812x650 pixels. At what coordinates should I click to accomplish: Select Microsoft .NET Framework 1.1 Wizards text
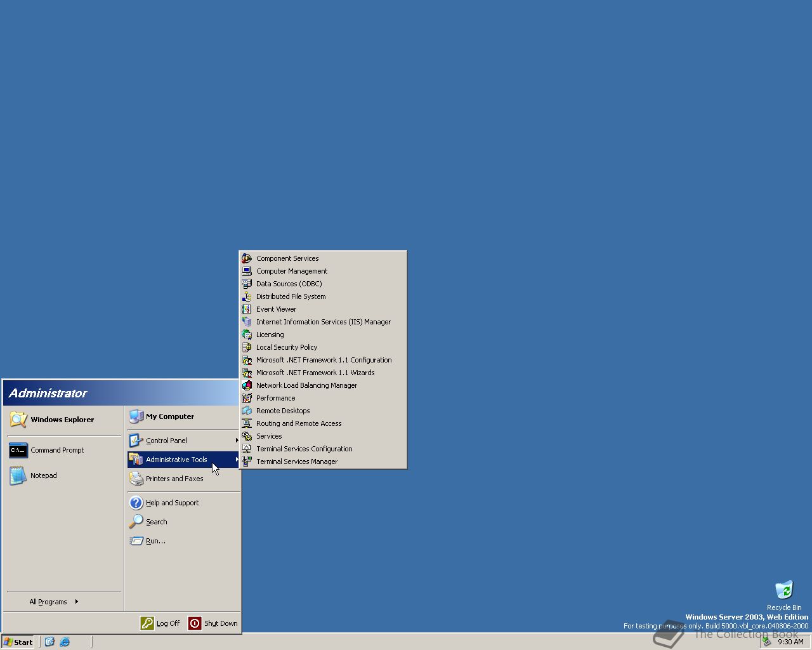tap(315, 373)
